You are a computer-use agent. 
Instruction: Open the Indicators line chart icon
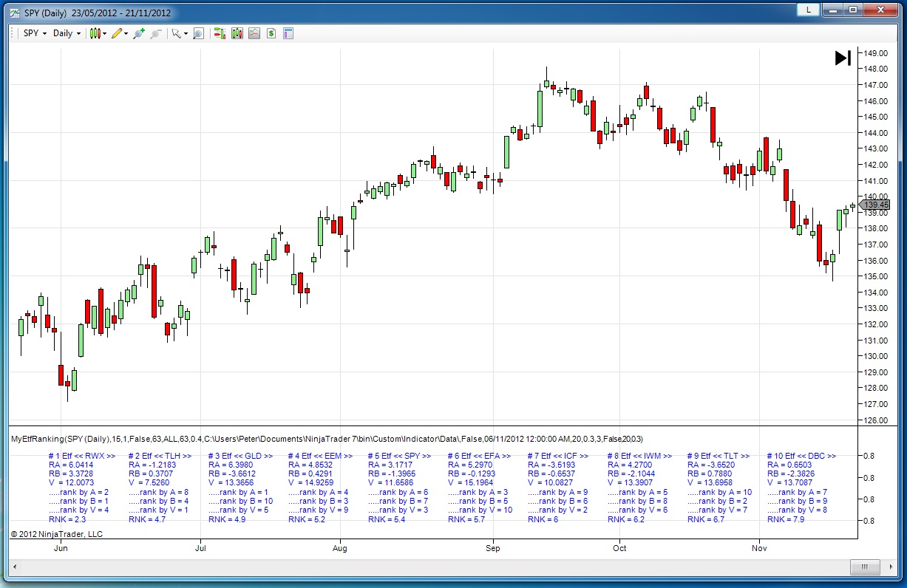254,33
